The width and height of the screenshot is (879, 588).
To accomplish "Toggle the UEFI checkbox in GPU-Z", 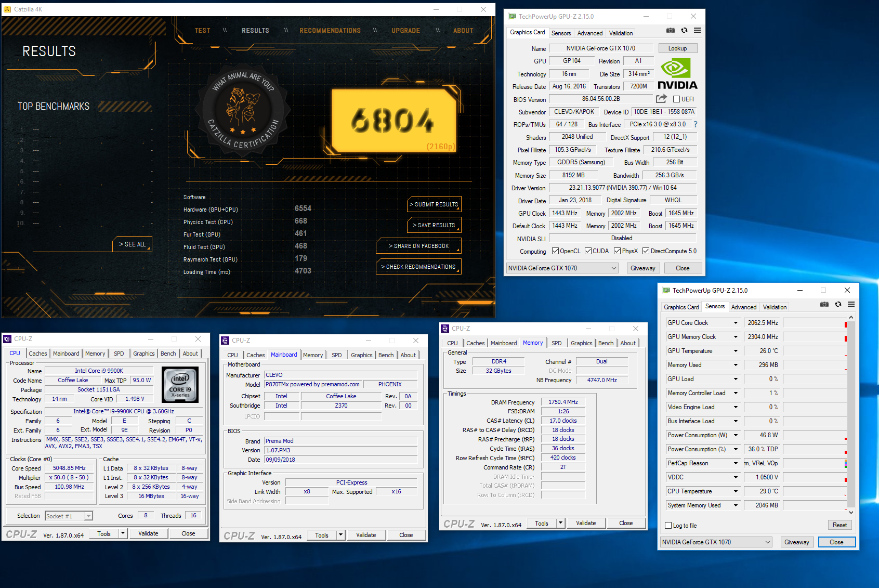I will click(x=676, y=99).
